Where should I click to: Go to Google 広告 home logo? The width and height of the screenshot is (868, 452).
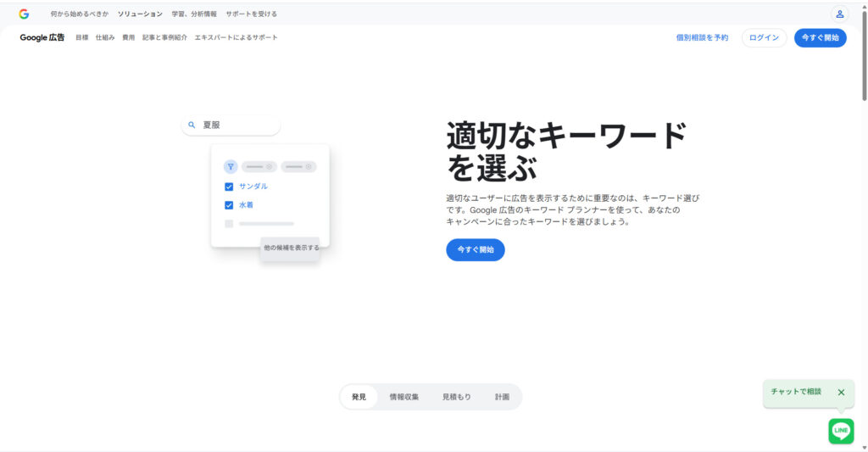pos(42,37)
